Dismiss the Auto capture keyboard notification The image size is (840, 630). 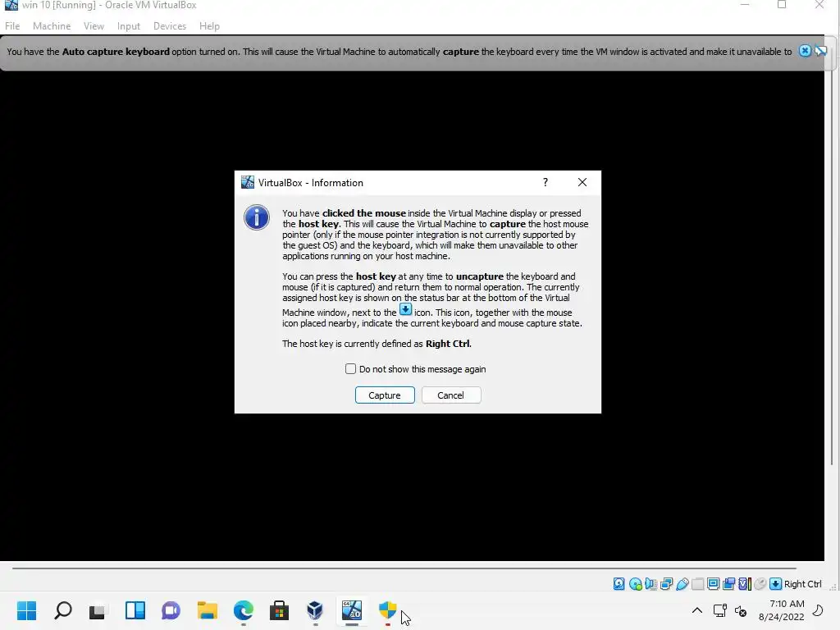805,51
